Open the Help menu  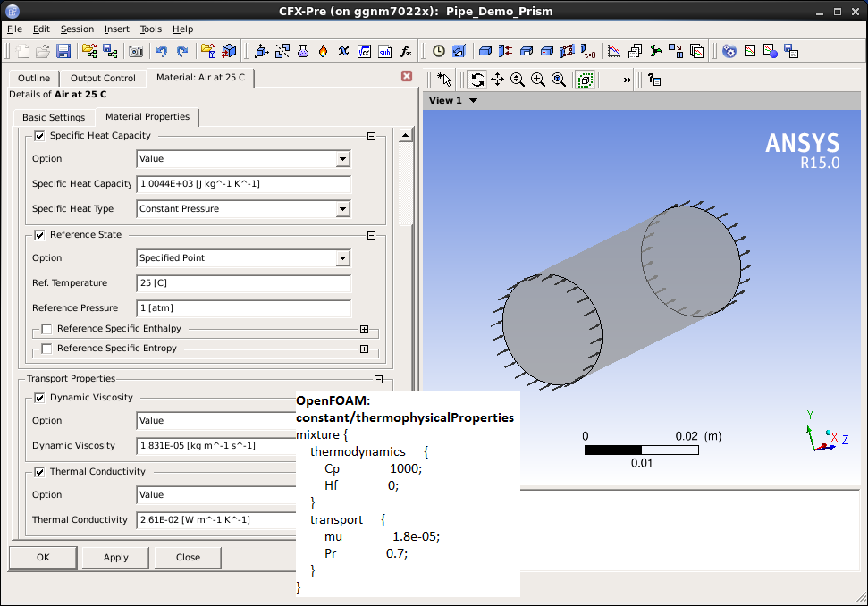182,29
